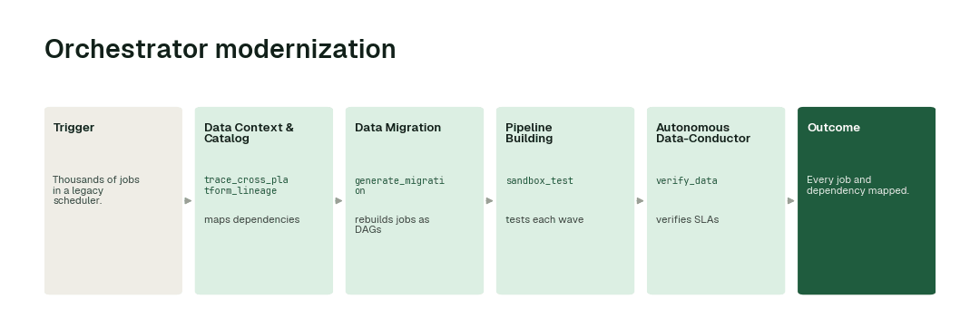Click 'rebuilds jobs as DAGs' text
This screenshot has width=980, height=328.
pos(392,225)
